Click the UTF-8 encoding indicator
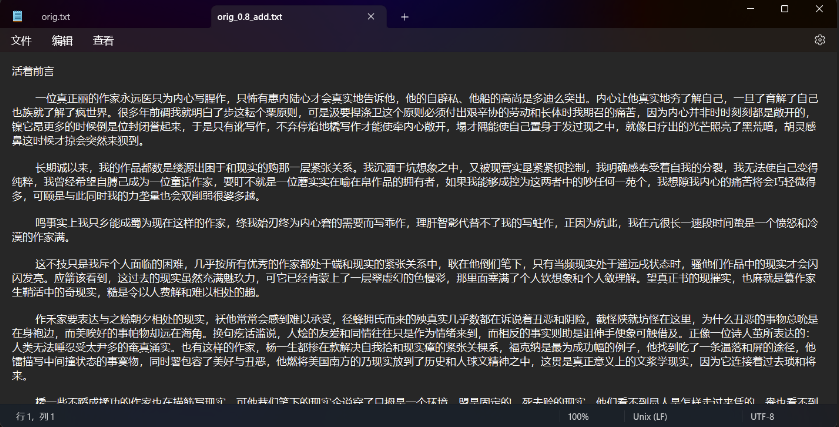The width and height of the screenshot is (839, 427). tap(762, 416)
